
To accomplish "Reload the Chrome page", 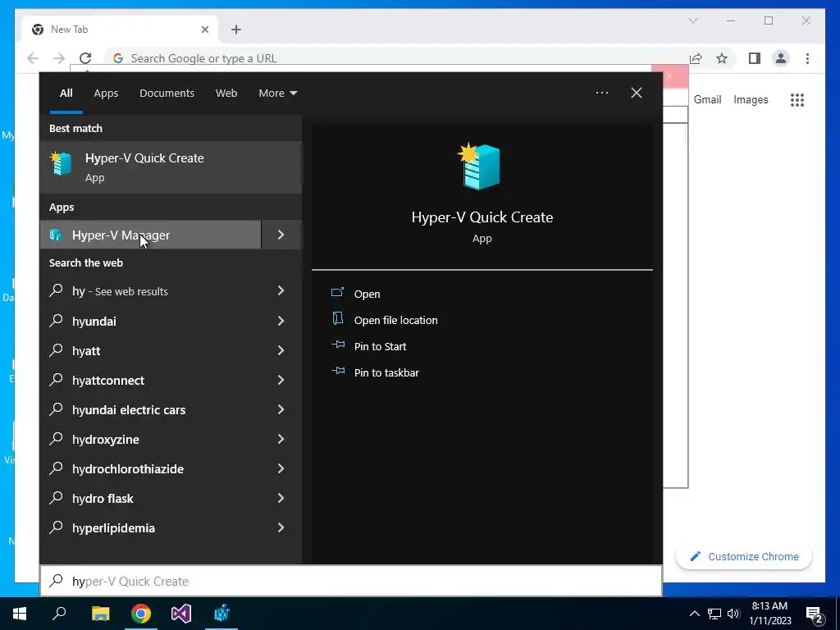I will coord(85,58).
